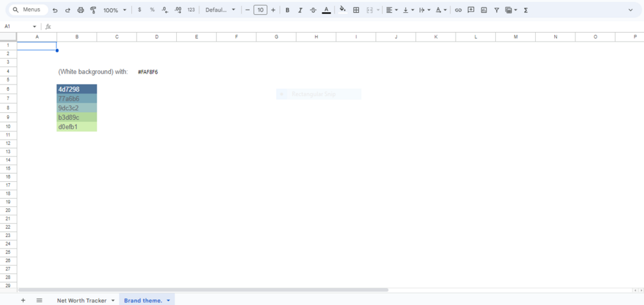This screenshot has height=305, width=644.
Task: Decrease font size with minus button
Action: [x=247, y=10]
